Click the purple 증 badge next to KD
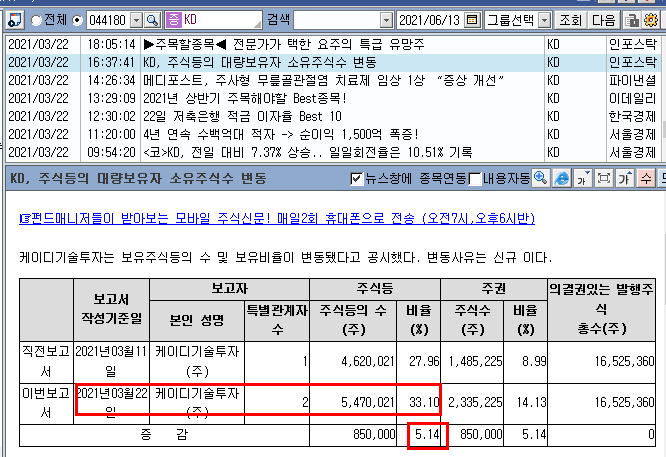Viewport: 666px width, 457px height. (x=174, y=20)
